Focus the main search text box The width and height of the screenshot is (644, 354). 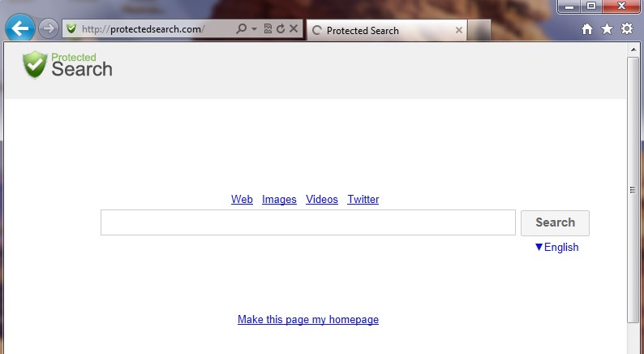point(308,222)
